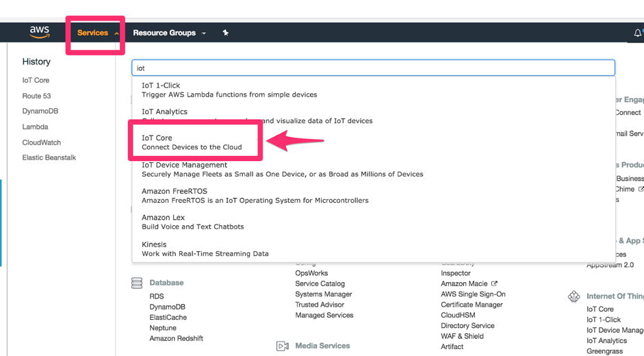Expand the Services menu
This screenshot has width=644, height=356.
[x=97, y=33]
